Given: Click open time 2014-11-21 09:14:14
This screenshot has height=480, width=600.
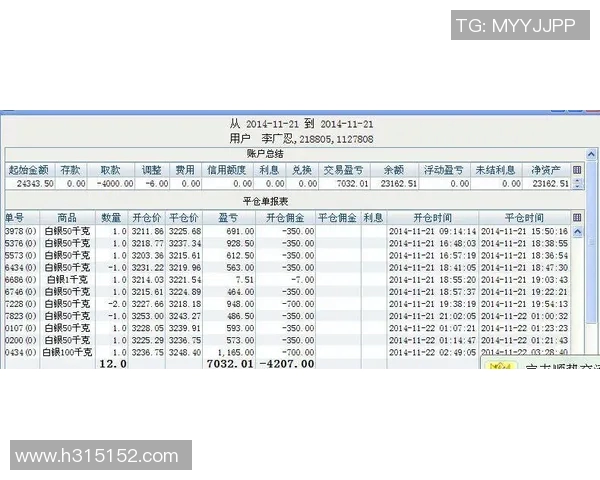Looking at the screenshot, I should click(x=432, y=231).
